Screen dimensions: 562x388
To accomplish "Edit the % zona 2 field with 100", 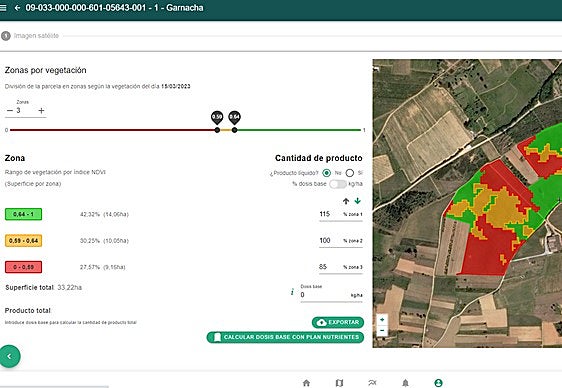I will click(341, 241).
